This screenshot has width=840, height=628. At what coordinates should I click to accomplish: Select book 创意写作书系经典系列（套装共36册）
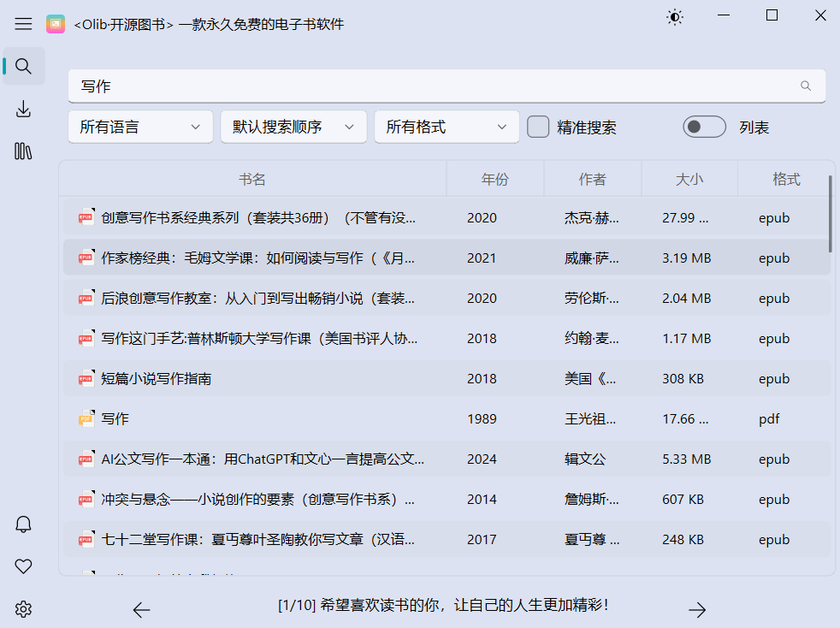click(x=258, y=217)
